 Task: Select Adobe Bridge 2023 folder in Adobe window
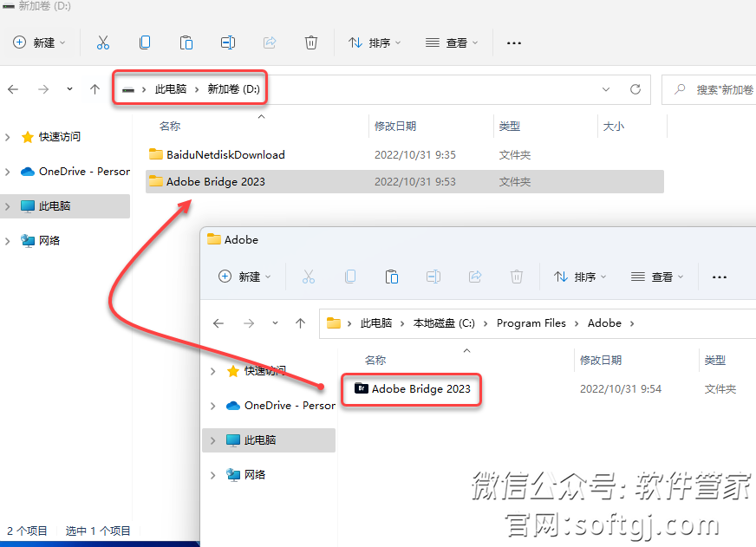click(x=412, y=389)
